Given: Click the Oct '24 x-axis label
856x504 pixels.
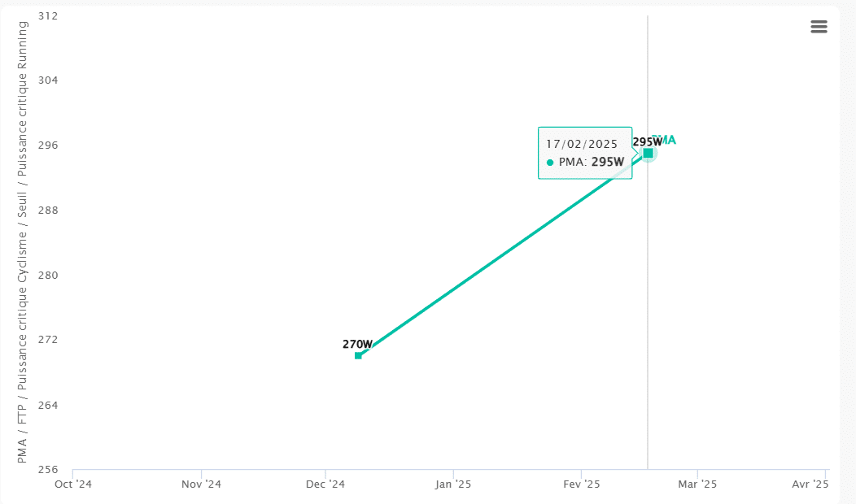Looking at the screenshot, I should [x=73, y=484].
